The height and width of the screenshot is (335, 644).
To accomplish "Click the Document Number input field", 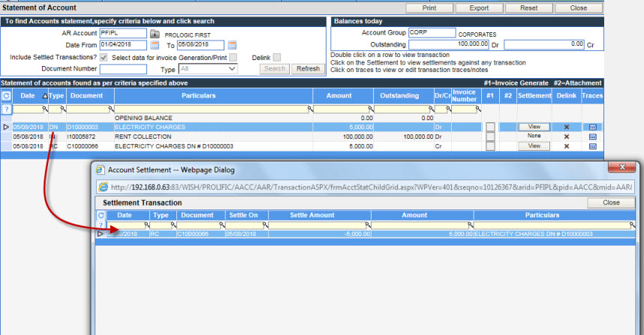I will (x=123, y=69).
